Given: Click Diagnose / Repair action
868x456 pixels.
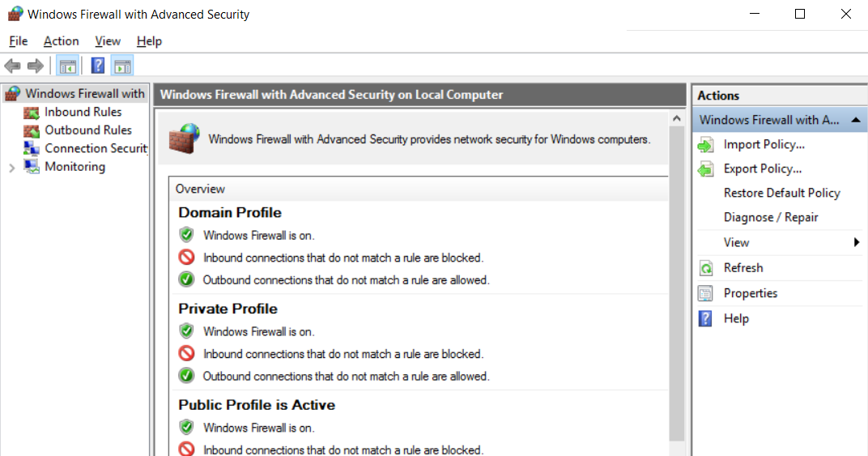Looking at the screenshot, I should pyautogui.click(x=771, y=217).
